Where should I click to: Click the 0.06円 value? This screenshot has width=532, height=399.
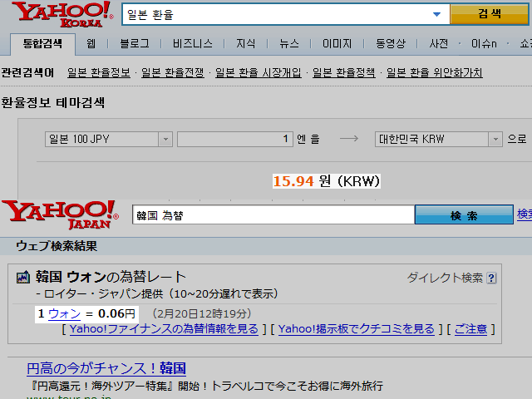116,313
